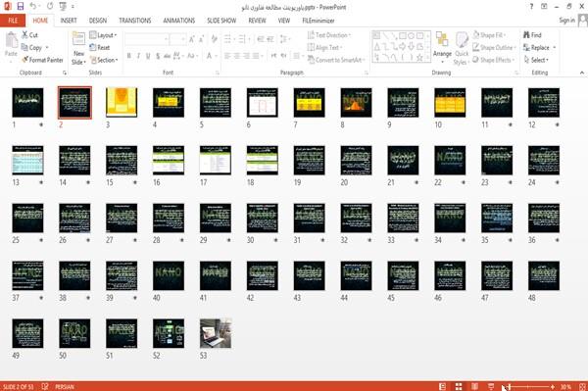
Task: Click the Reset slide button
Action: pyautogui.click(x=100, y=48)
